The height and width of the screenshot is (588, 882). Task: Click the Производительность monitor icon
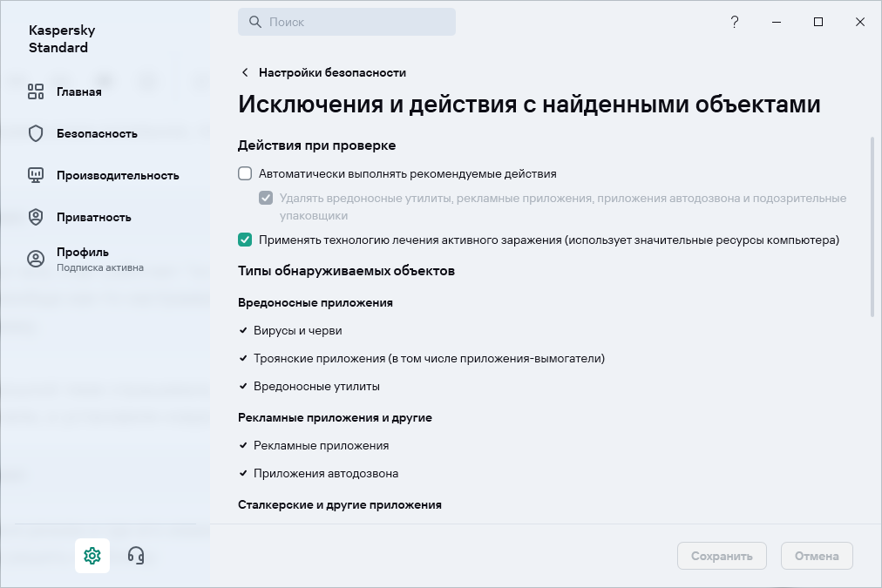coord(36,175)
